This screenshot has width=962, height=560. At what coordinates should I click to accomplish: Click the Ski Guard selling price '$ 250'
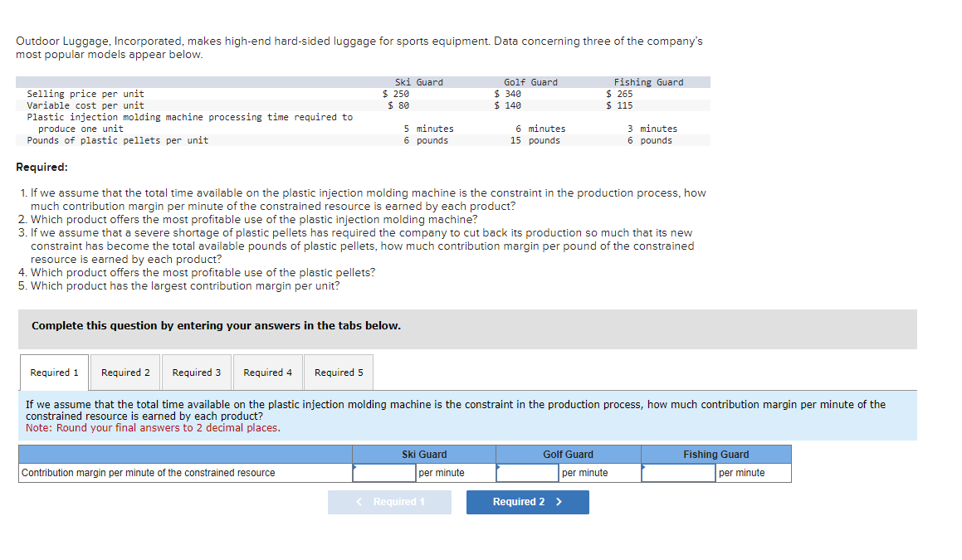tap(396, 94)
